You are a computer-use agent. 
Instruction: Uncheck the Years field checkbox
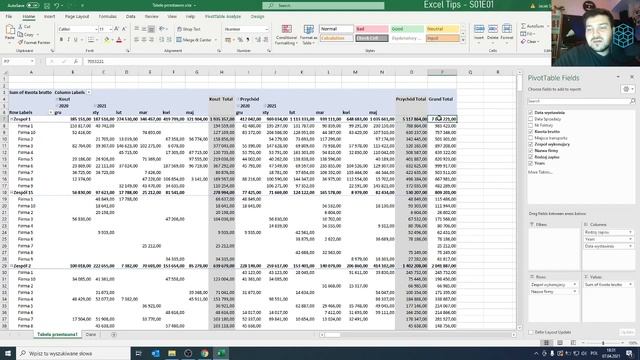pyautogui.click(x=531, y=163)
